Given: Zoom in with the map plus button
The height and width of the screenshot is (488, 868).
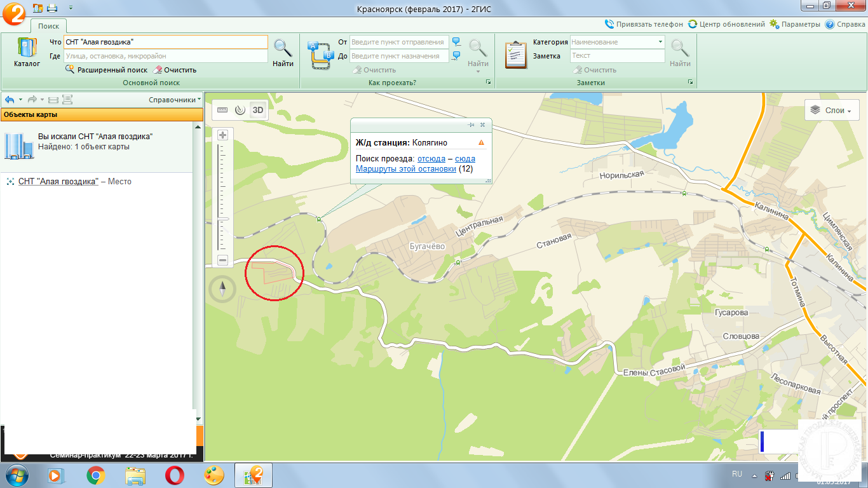Looking at the screenshot, I should [223, 135].
